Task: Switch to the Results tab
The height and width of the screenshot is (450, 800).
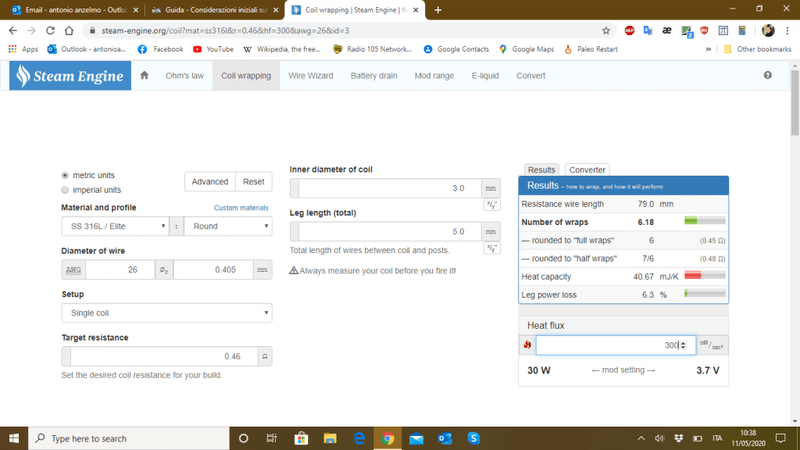Action: tap(541, 170)
